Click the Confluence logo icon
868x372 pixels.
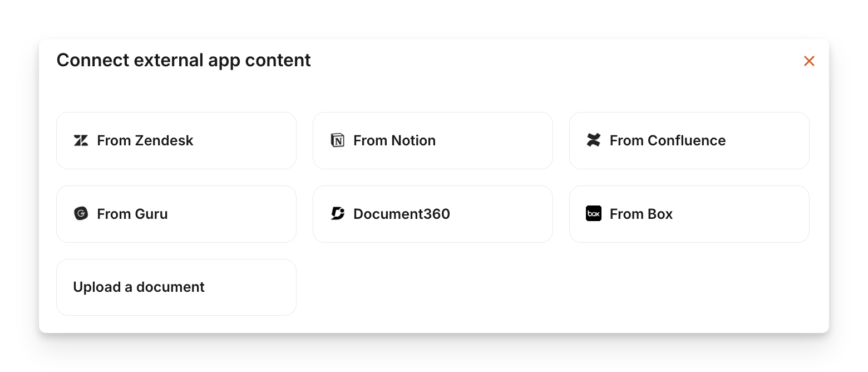594,140
